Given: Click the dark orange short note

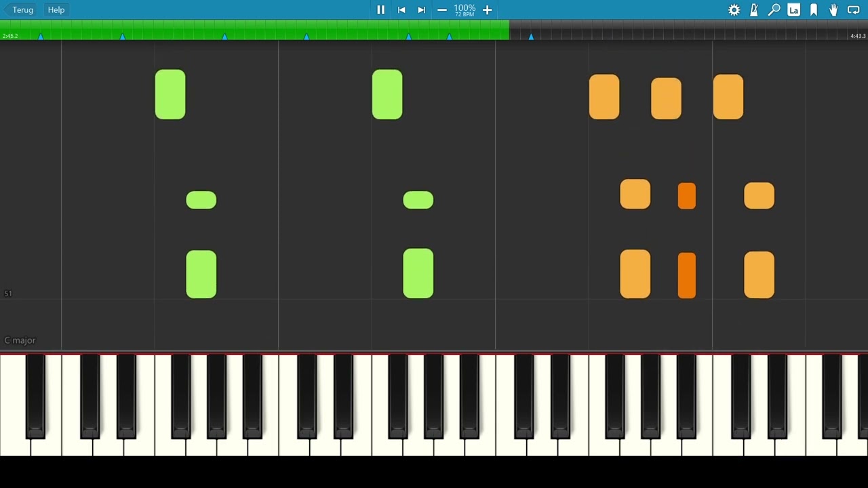Looking at the screenshot, I should pos(687,196).
